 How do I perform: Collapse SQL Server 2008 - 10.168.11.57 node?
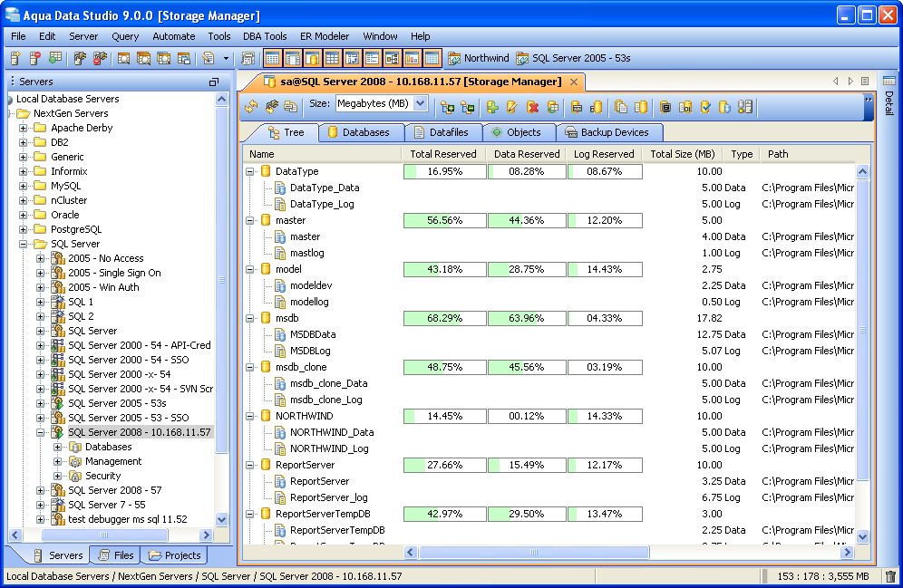click(40, 432)
